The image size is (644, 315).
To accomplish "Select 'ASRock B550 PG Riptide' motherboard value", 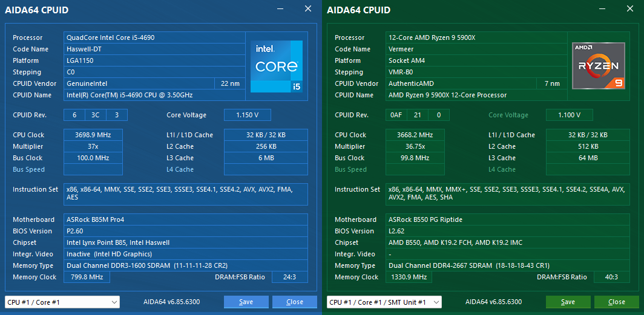I will [x=508, y=219].
